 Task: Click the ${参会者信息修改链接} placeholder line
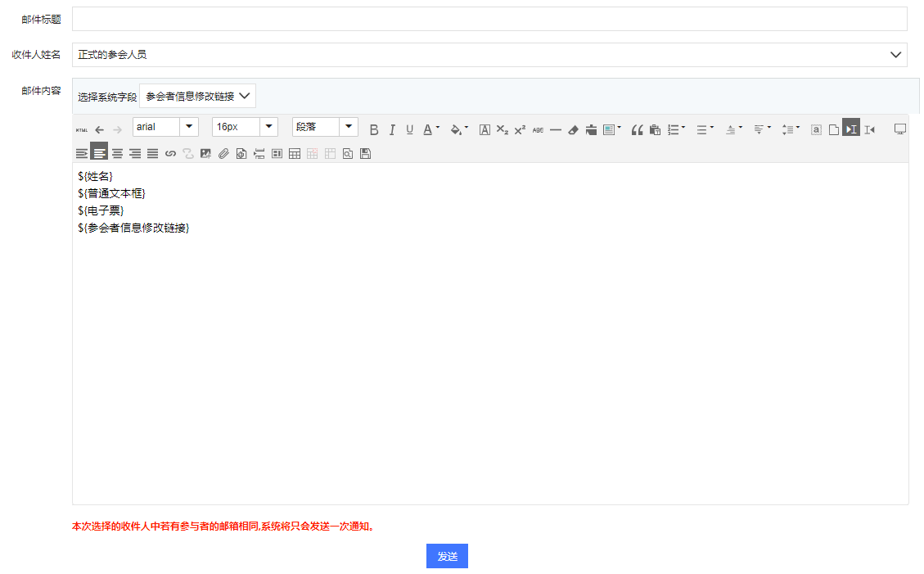133,228
